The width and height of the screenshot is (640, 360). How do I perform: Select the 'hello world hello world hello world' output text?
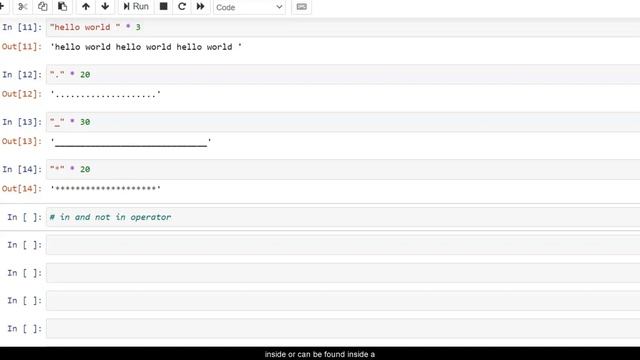tap(146, 47)
